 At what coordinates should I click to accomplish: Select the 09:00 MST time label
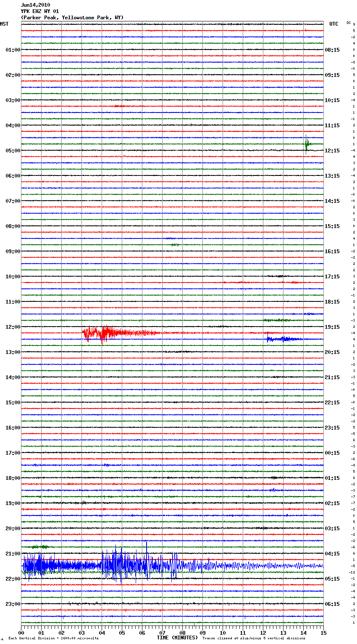tap(13, 251)
